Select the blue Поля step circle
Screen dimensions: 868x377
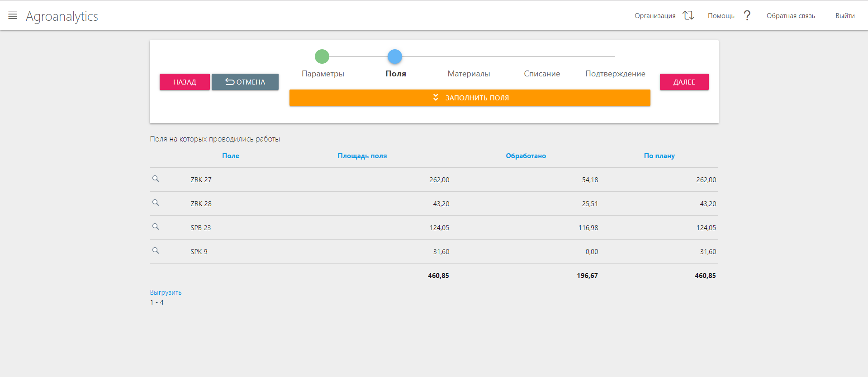395,57
